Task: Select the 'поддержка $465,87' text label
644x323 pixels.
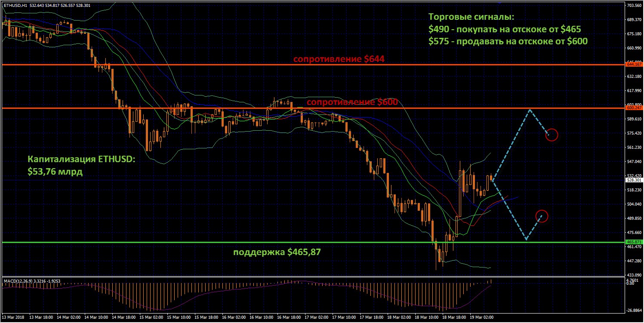Action: coord(277,252)
